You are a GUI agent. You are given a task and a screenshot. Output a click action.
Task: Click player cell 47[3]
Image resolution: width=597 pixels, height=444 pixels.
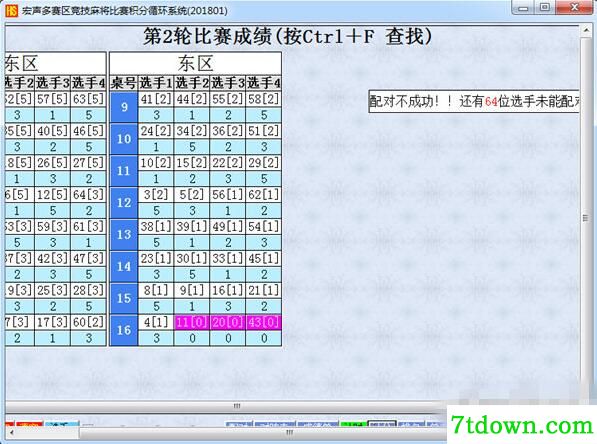pyautogui.click(x=88, y=259)
